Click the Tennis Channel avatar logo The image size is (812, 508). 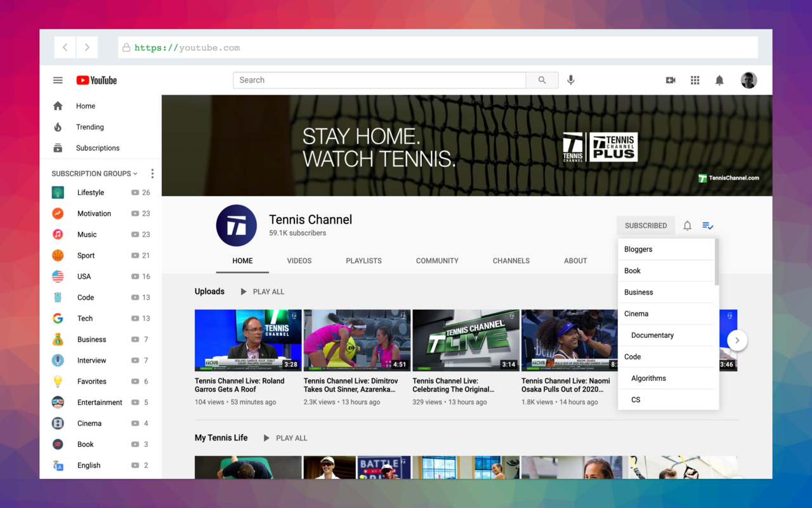pyautogui.click(x=237, y=225)
